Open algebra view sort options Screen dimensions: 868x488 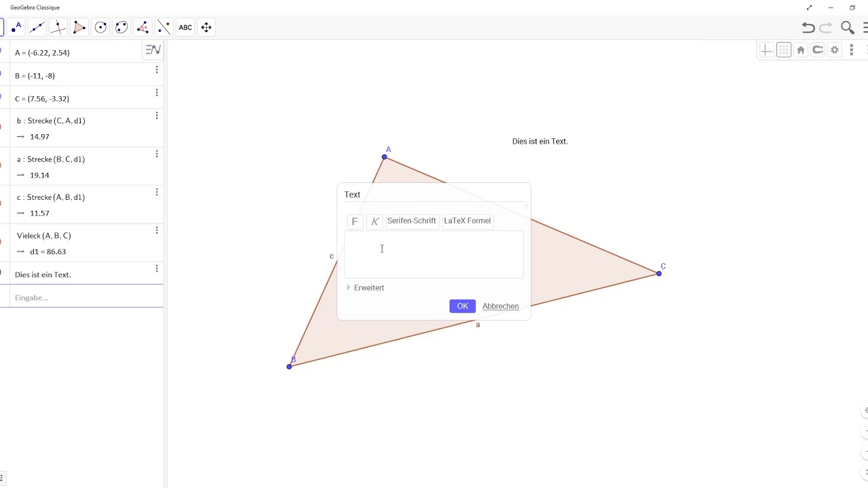153,50
